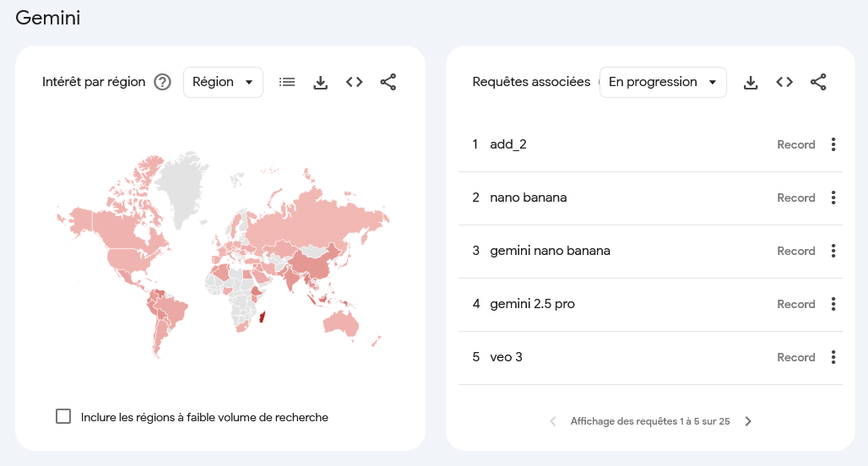Open more options for the veo 3 query
This screenshot has height=466, width=868.
[x=833, y=357]
